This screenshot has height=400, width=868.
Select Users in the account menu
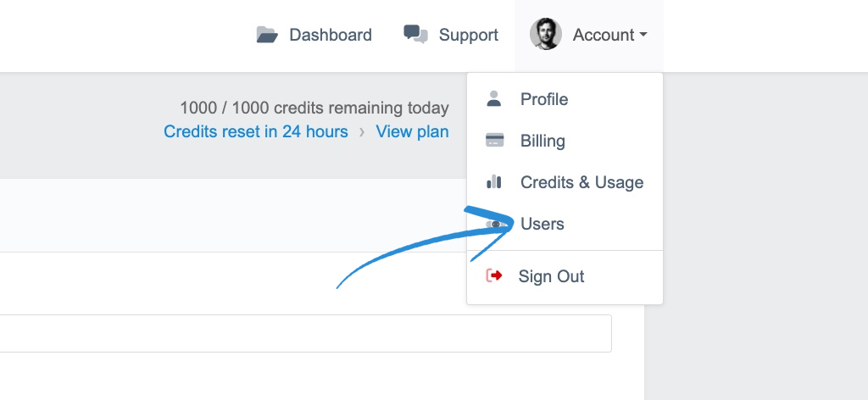565,224
